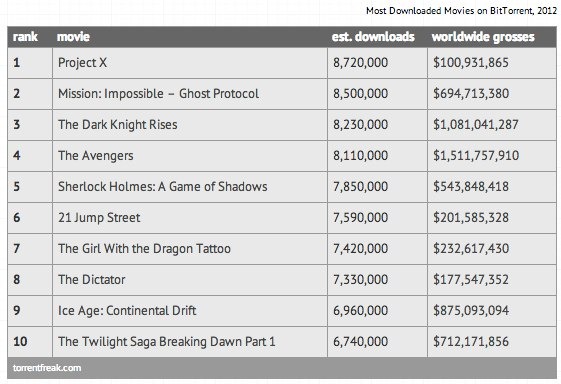Image resolution: width=561 pixels, height=384 pixels.
Task: Click Ice Age: Continental Drift title
Action: 127,311
